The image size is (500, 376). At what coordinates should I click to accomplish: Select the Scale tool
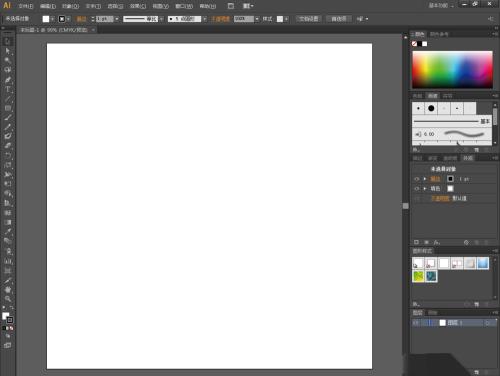click(x=8, y=165)
